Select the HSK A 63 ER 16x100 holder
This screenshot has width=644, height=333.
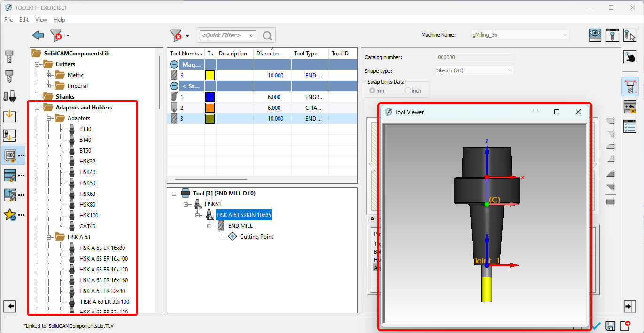pos(103,259)
